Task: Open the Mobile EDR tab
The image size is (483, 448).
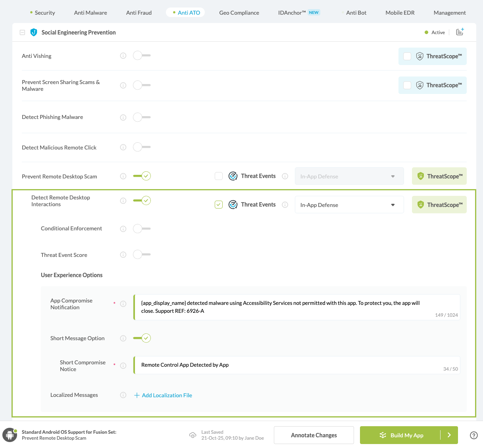Action: 400,12
